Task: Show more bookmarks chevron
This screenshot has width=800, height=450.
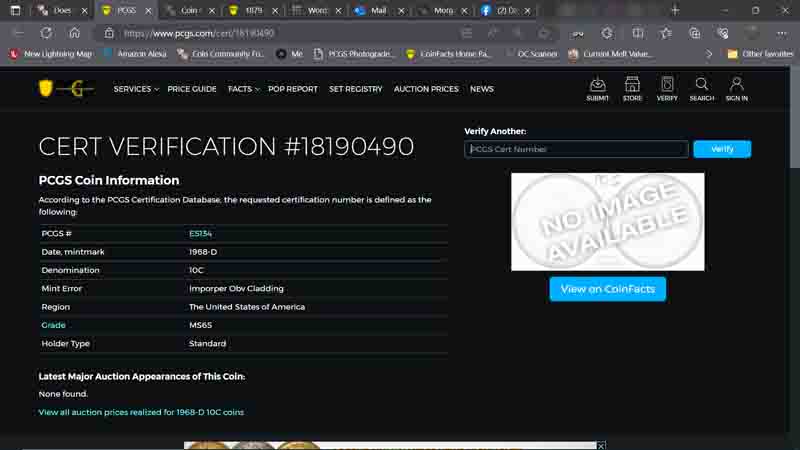Action: [709, 54]
